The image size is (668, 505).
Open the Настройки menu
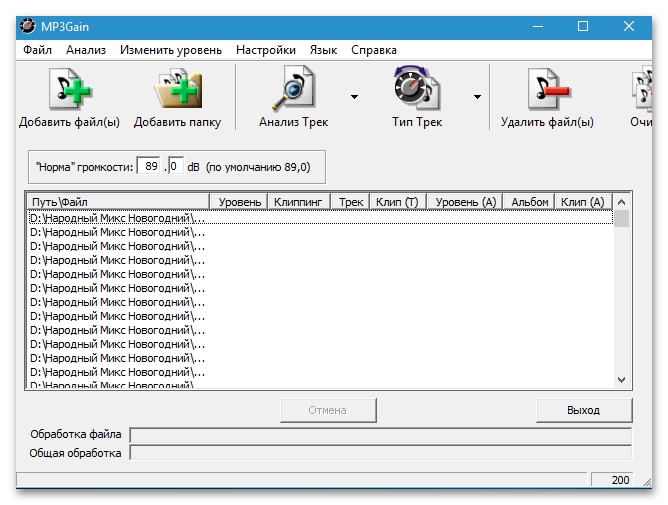click(266, 50)
